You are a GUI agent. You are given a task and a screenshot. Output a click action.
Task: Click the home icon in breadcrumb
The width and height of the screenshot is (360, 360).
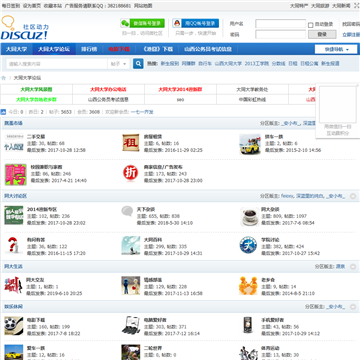pyautogui.click(x=3, y=78)
